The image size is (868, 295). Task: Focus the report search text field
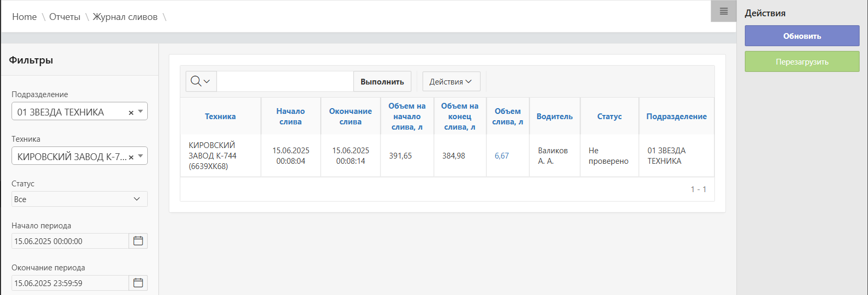(x=285, y=81)
